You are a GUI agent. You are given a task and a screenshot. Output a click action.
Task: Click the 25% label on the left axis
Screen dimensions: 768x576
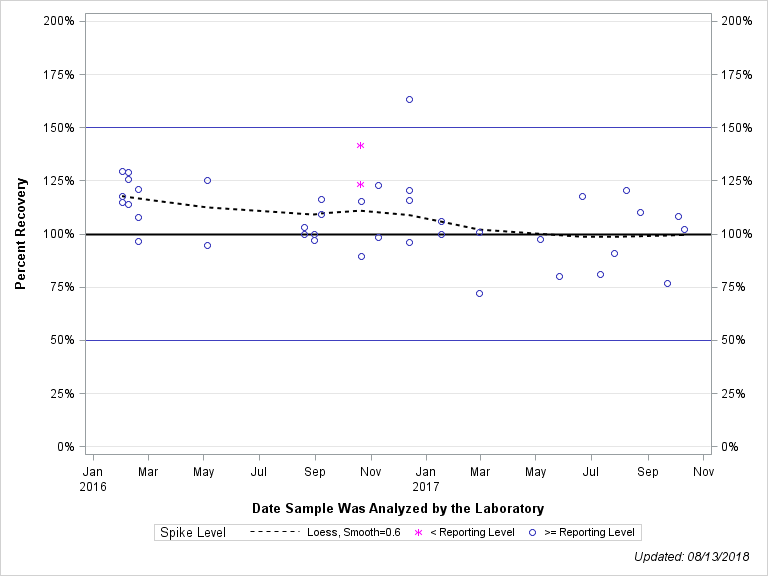(63, 394)
